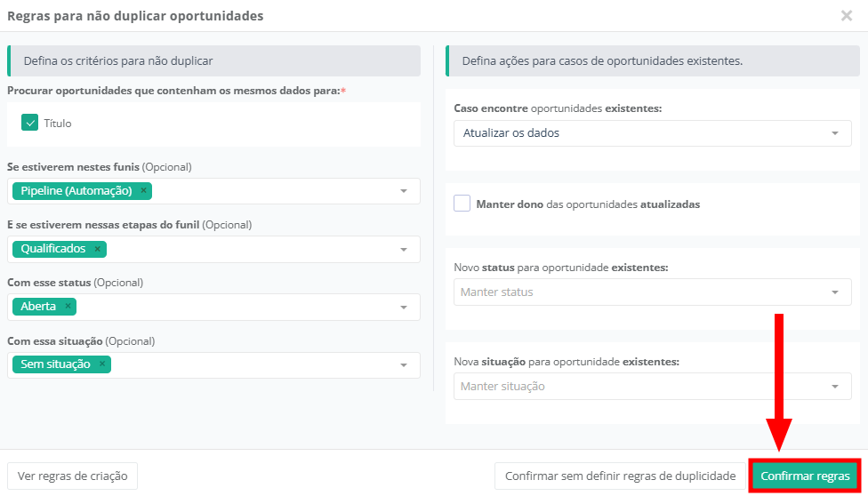Click the Título checkbox label text
This screenshot has height=496, width=868.
coord(58,124)
